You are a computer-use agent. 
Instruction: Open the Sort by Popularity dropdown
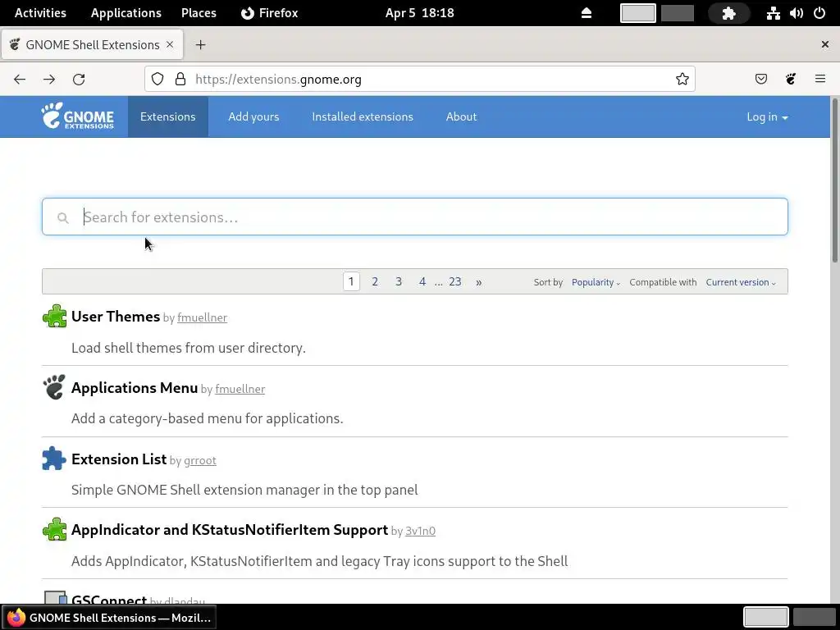(x=596, y=282)
